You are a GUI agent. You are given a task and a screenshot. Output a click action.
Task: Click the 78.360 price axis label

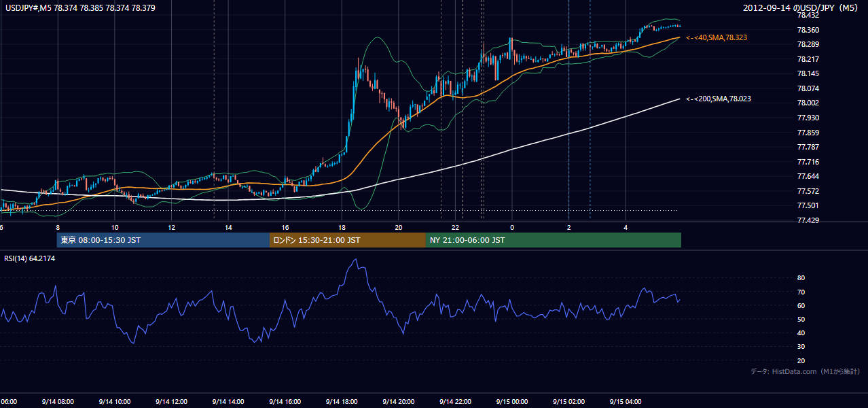click(808, 30)
